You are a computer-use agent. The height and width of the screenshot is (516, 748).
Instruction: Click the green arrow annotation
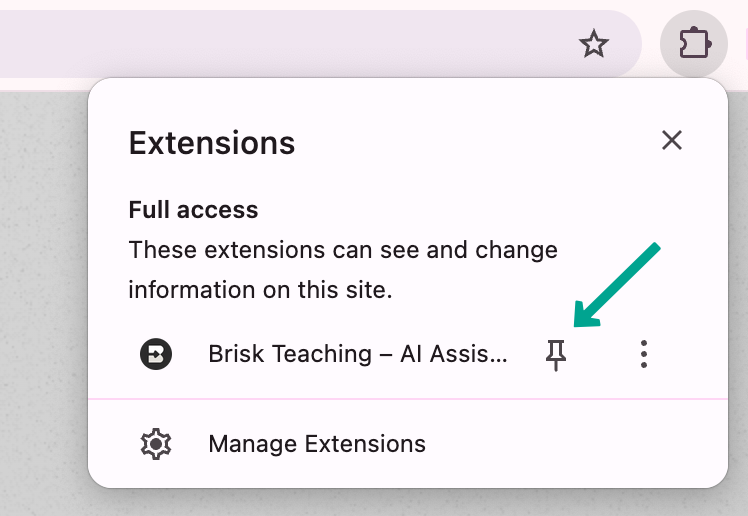(x=618, y=284)
